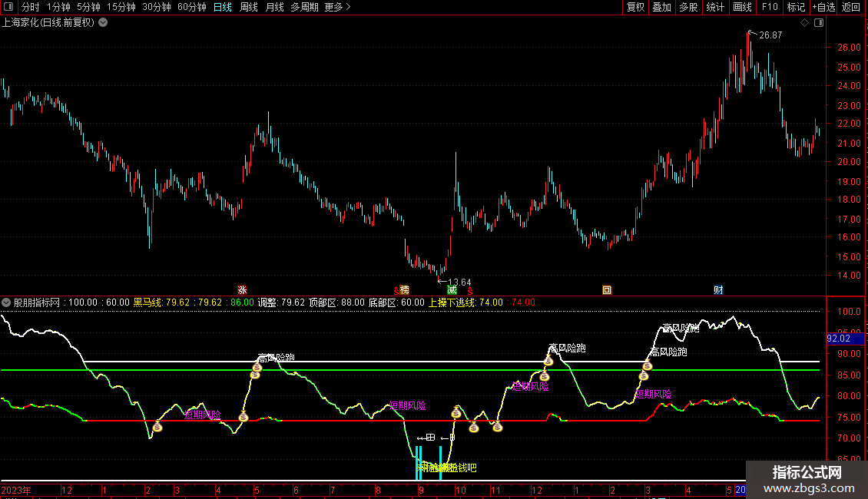
Task: Open the 复权 adjustment menu
Action: pyautogui.click(x=635, y=7)
